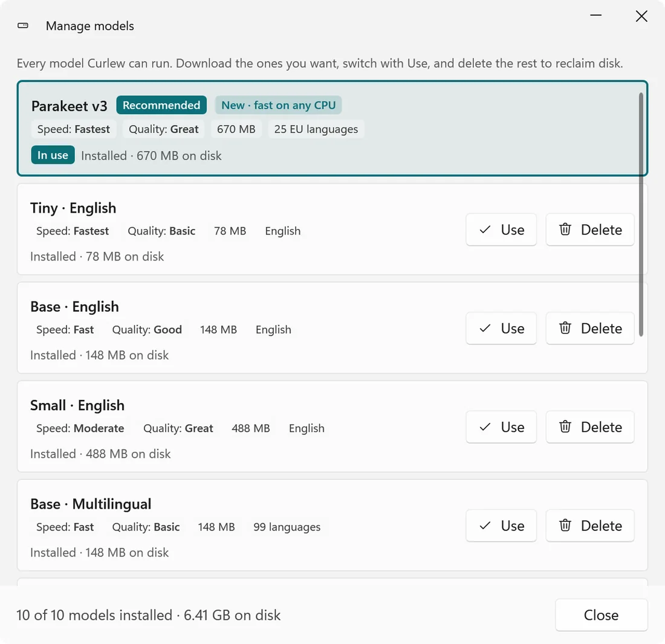The height and width of the screenshot is (644, 665).
Task: Click the Base · English heading
Action: coord(74,307)
